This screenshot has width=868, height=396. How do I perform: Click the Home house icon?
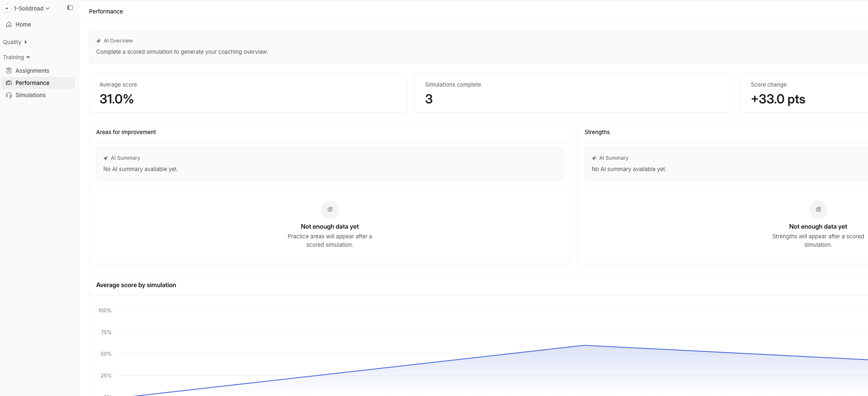click(9, 24)
